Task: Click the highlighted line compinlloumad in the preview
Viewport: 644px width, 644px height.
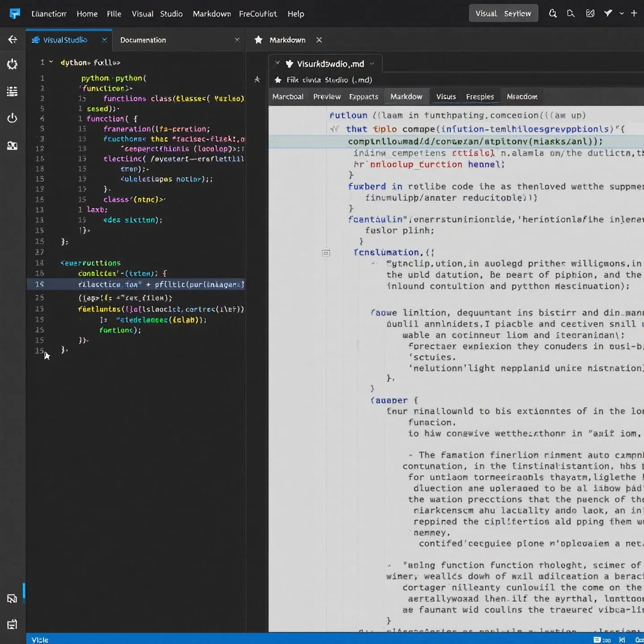Action: (456, 141)
